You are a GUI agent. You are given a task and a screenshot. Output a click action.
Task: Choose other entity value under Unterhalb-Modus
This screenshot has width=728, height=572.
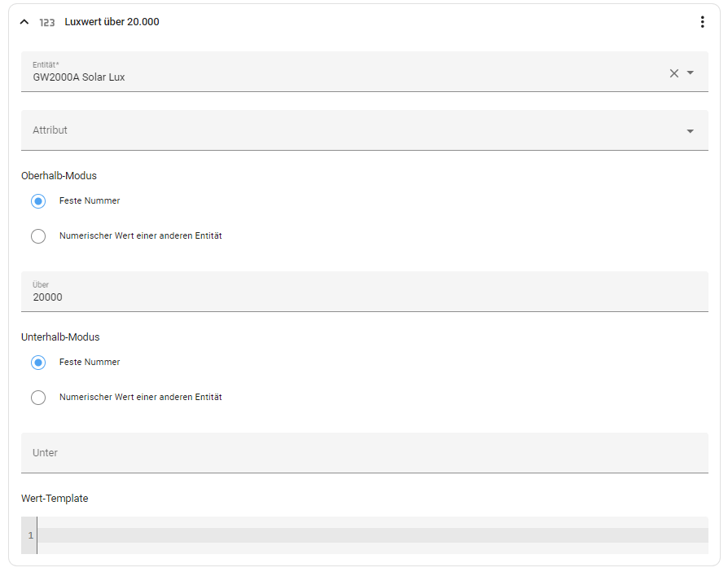pos(38,398)
